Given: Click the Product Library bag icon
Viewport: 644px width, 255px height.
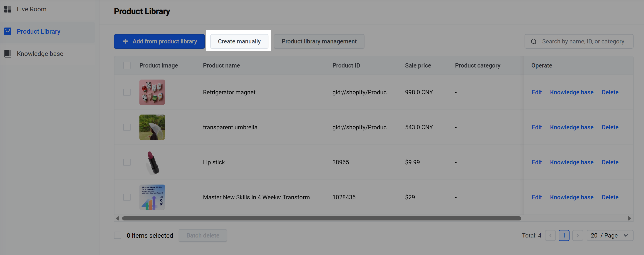Looking at the screenshot, I should [8, 31].
